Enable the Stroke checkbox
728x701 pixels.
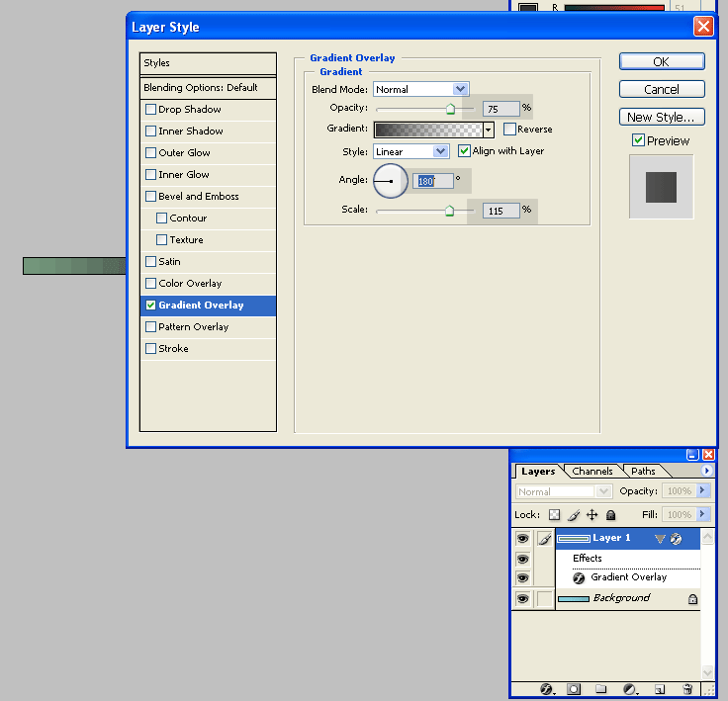tap(150, 349)
